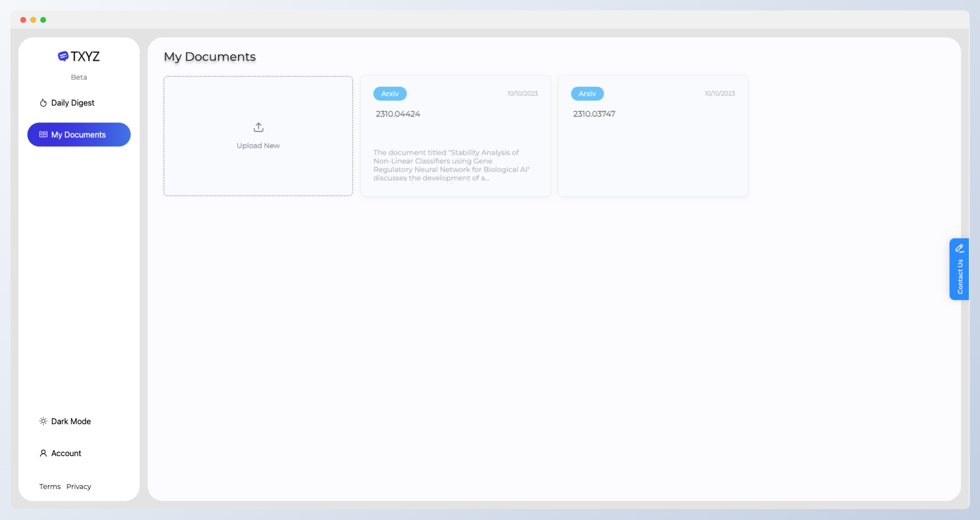Close the window with red button
The height and width of the screenshot is (520, 980).
pos(23,20)
